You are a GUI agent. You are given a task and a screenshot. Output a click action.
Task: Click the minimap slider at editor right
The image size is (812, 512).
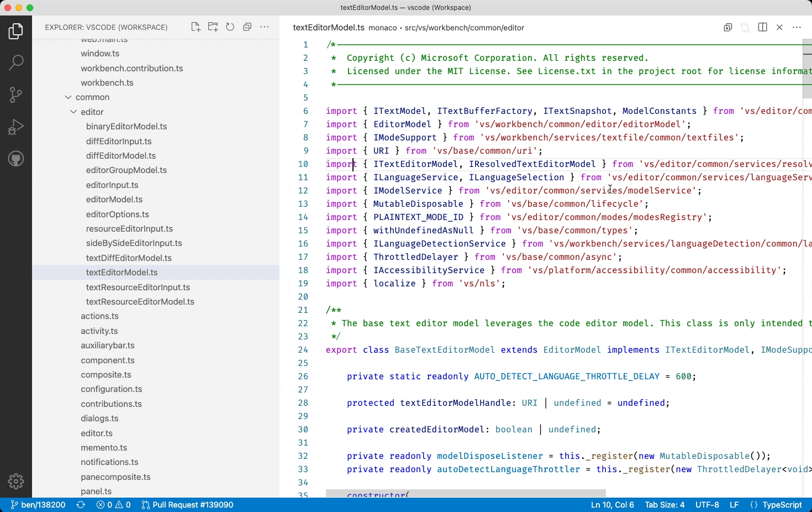click(x=807, y=69)
